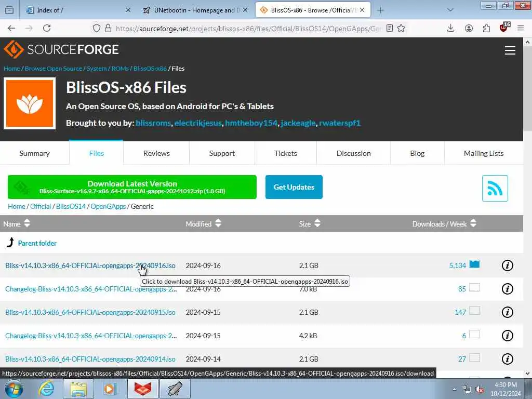Download Bliss opengapps 20240916.iso
Screen dimensions: 532x399
[x=90, y=265]
